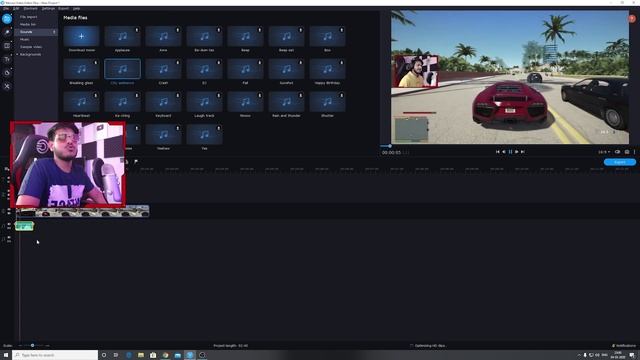Adjust the timeline Scale slider
Screen dimensions: 640x360
pyautogui.click(x=33, y=346)
